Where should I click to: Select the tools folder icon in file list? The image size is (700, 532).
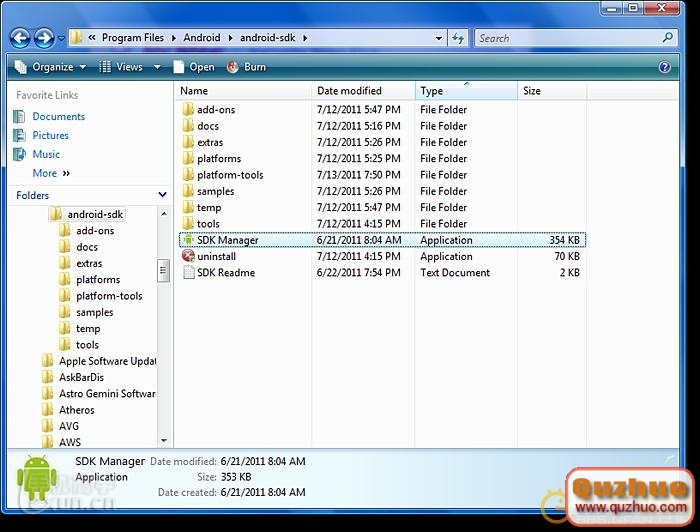coord(188,224)
